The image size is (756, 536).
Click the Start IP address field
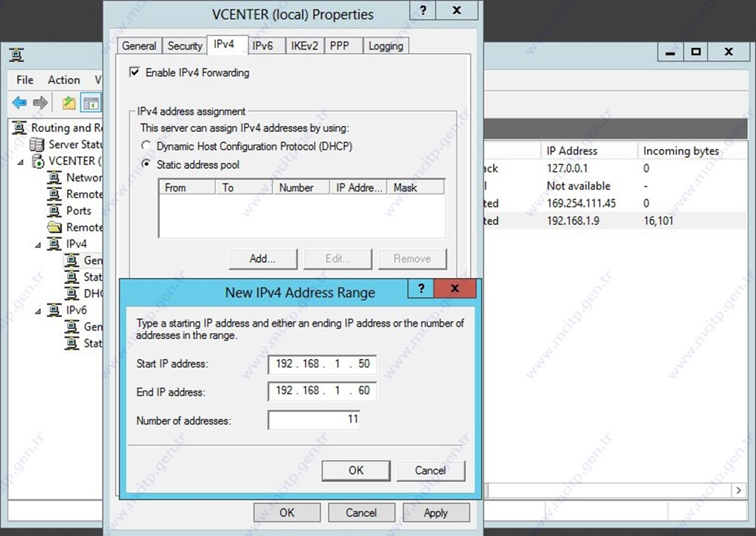322,363
